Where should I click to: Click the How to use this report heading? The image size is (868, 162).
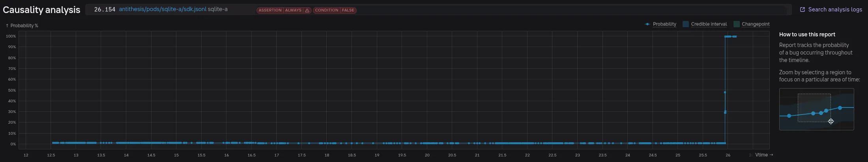[x=807, y=34]
